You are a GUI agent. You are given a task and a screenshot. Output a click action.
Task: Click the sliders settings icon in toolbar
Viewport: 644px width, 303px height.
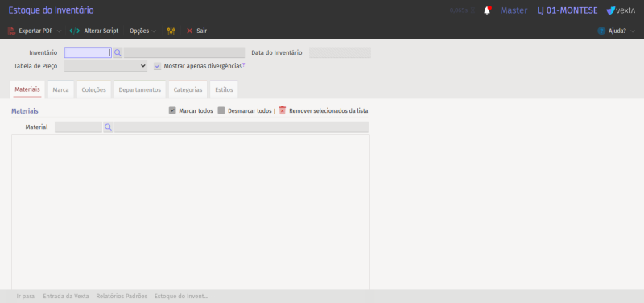pyautogui.click(x=171, y=31)
